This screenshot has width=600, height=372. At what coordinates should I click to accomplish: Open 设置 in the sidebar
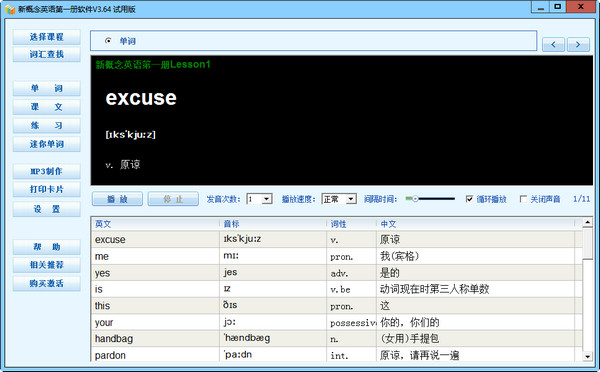point(47,209)
